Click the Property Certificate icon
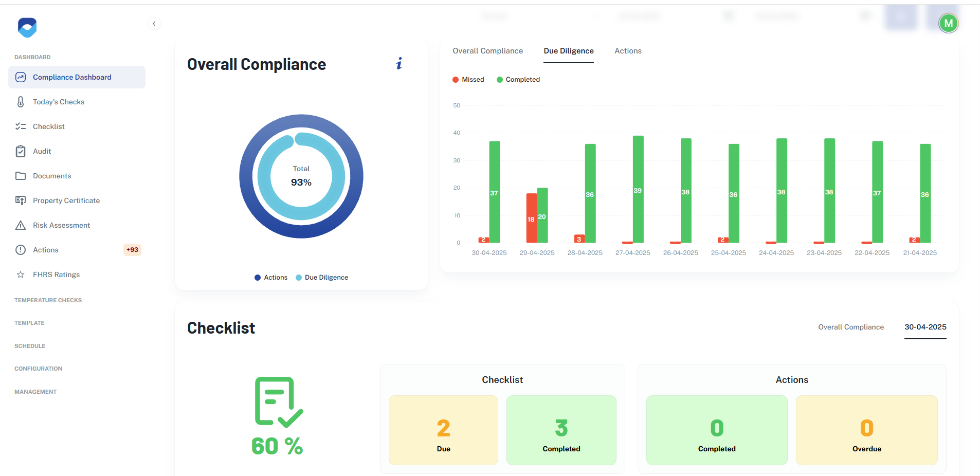The height and width of the screenshot is (476, 980). coord(21,200)
